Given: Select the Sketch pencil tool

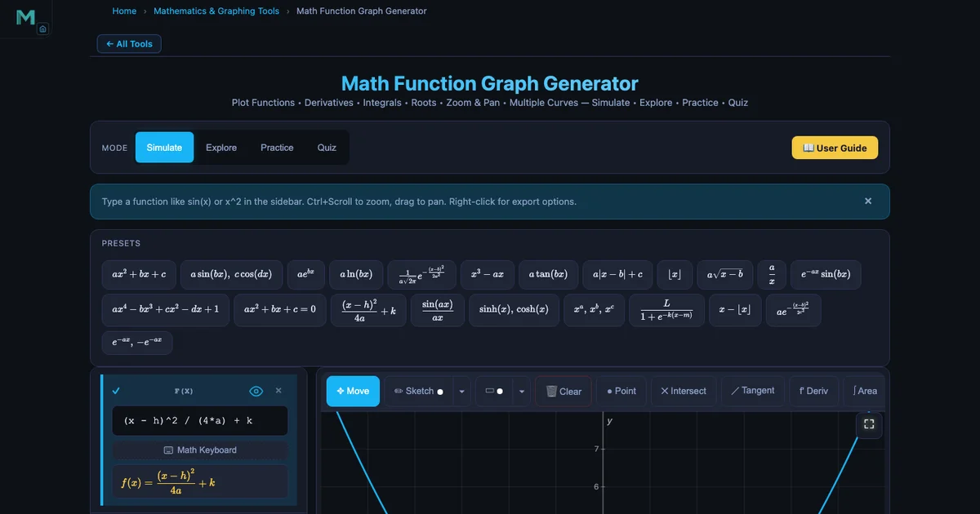Looking at the screenshot, I should coord(418,391).
